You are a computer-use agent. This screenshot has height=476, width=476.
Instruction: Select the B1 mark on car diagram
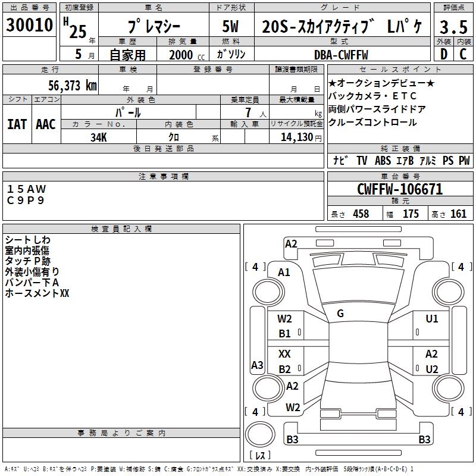click(284, 333)
